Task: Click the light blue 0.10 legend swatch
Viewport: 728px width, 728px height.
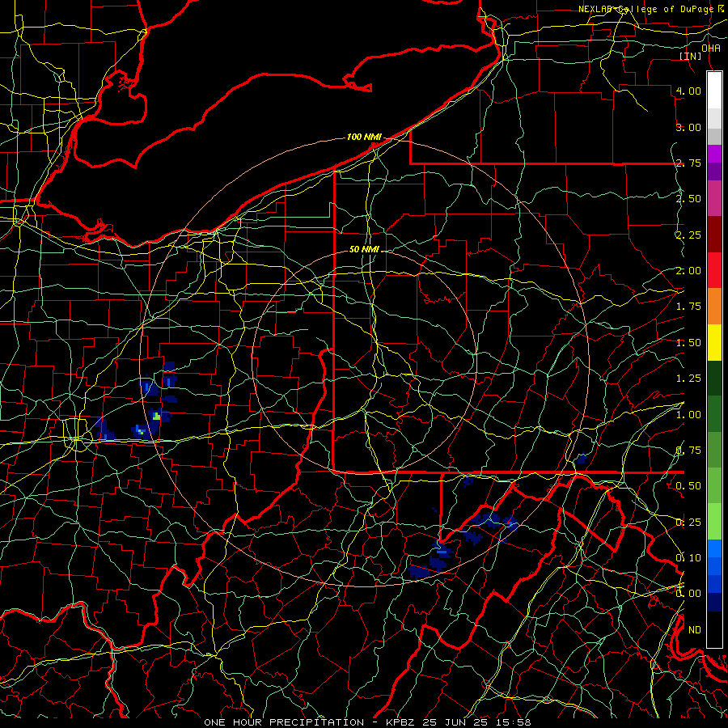Action: pyautogui.click(x=714, y=548)
